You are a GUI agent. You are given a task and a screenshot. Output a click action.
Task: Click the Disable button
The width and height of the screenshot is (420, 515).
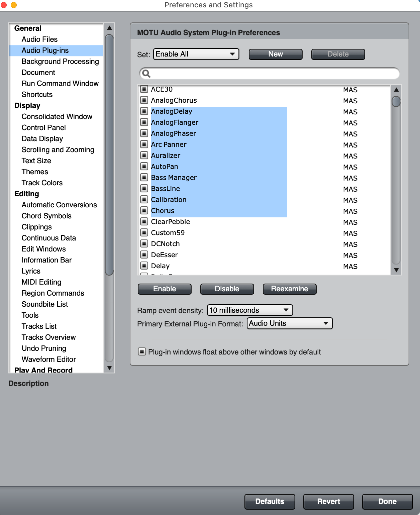(x=227, y=289)
